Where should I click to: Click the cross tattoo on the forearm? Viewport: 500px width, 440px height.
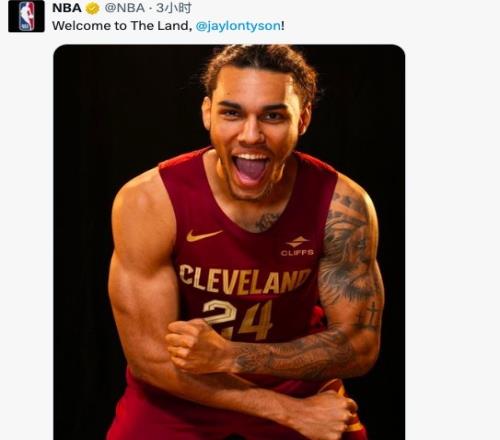point(370,315)
